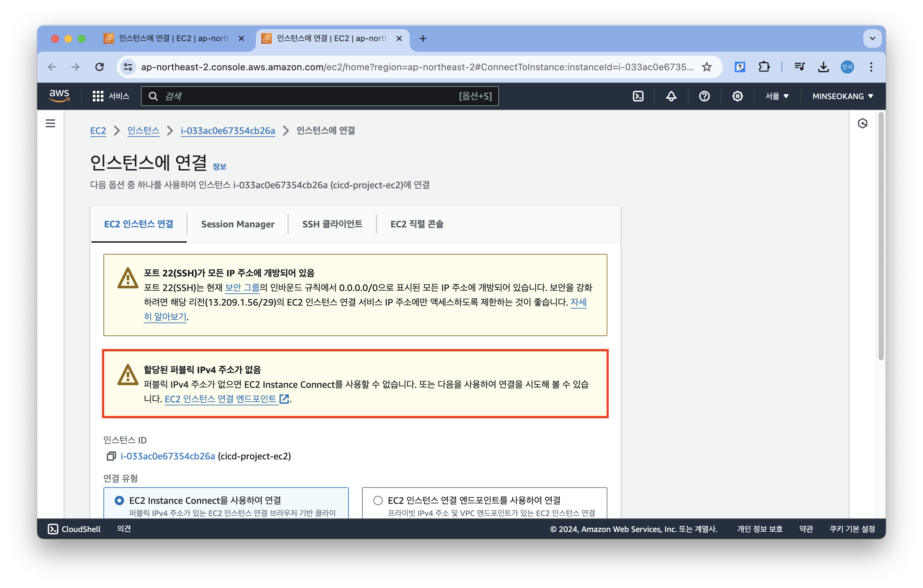Open CloudShell from the top navigation icon
This screenshot has height=588, width=923.
coord(638,96)
